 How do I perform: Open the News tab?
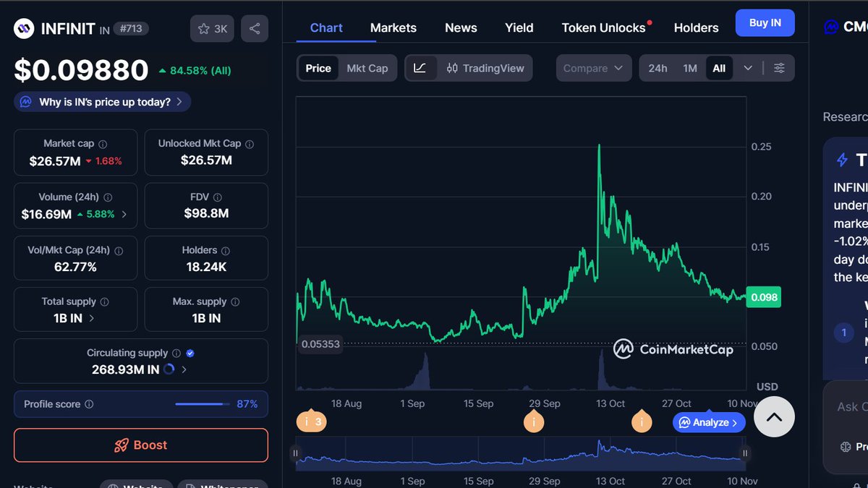click(x=461, y=27)
